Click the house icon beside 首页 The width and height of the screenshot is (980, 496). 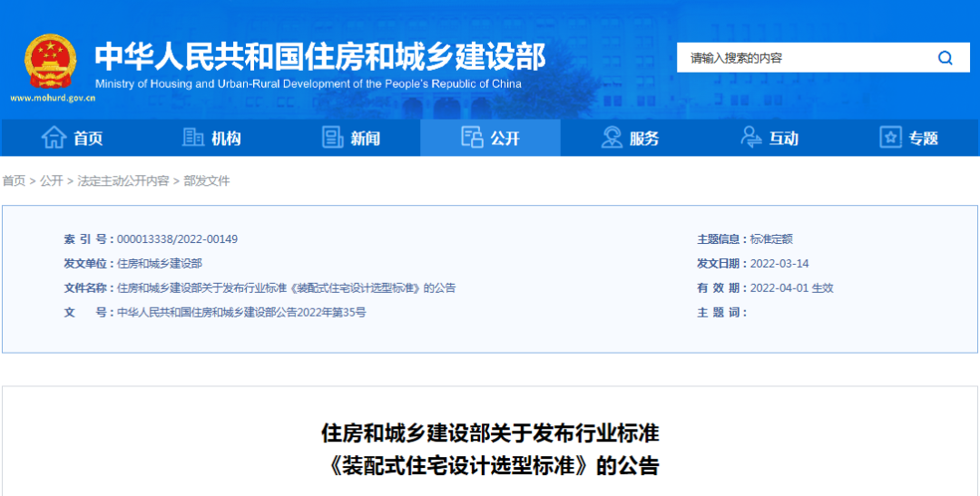[x=54, y=138]
